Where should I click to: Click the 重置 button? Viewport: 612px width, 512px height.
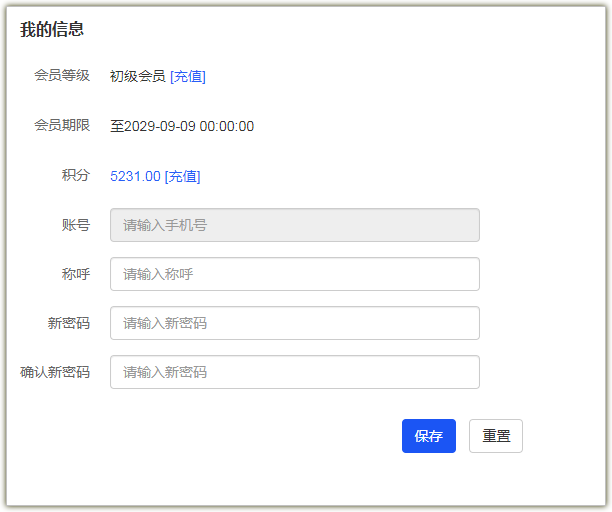pos(496,436)
